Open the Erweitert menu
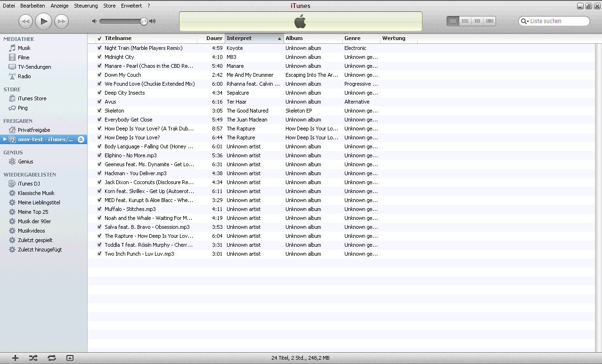The width and height of the screenshot is (602, 364). coord(131,6)
